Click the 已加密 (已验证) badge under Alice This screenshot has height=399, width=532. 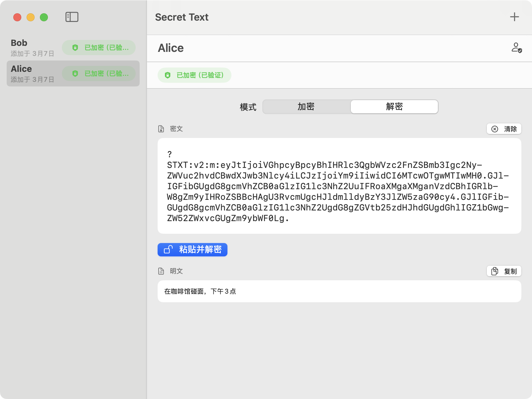tap(195, 75)
